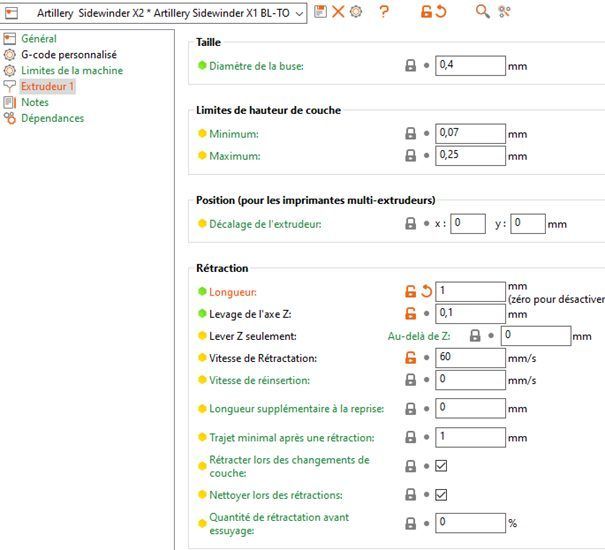Click the printer preset icon in the combo box
Viewport: 605px width, 550px height.
click(12, 14)
